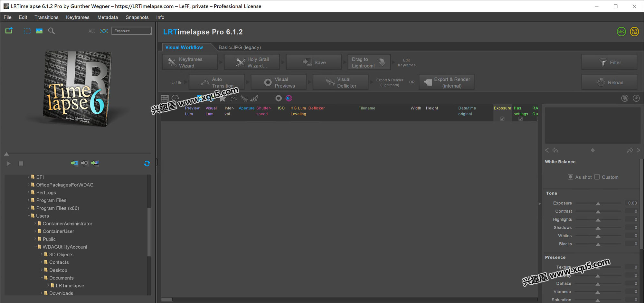Click the download arrow circle icon
The height and width of the screenshot is (303, 644).
point(636,98)
